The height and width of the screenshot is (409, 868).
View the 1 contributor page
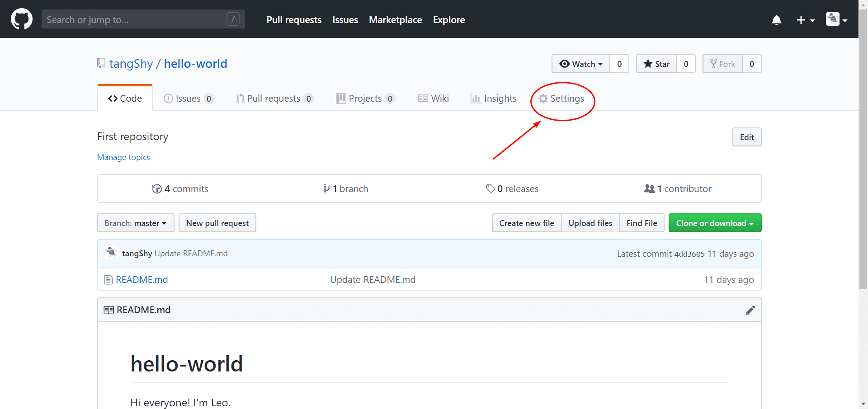point(678,188)
